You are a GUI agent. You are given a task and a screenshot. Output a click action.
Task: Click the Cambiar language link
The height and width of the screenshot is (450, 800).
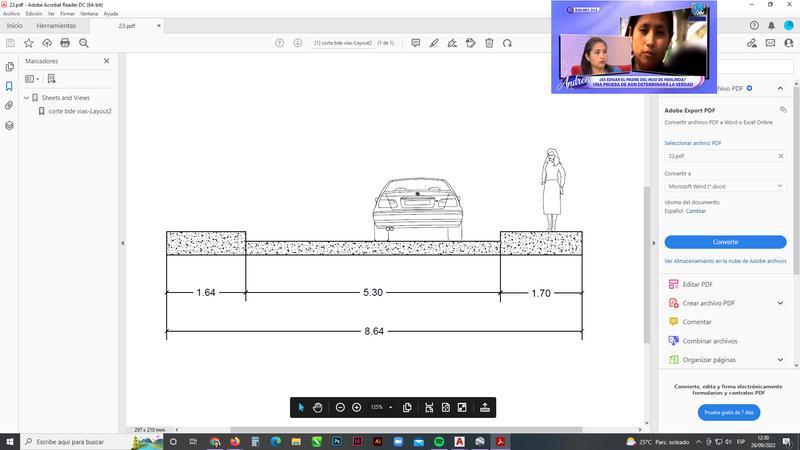[x=695, y=211]
